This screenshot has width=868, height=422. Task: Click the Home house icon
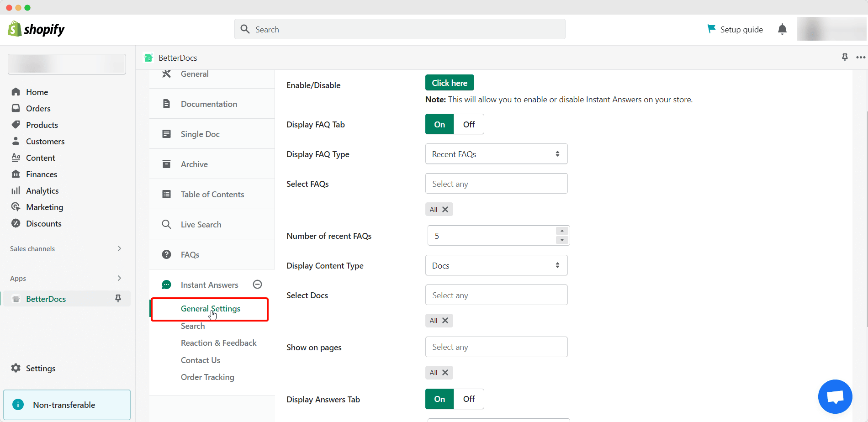click(x=16, y=92)
